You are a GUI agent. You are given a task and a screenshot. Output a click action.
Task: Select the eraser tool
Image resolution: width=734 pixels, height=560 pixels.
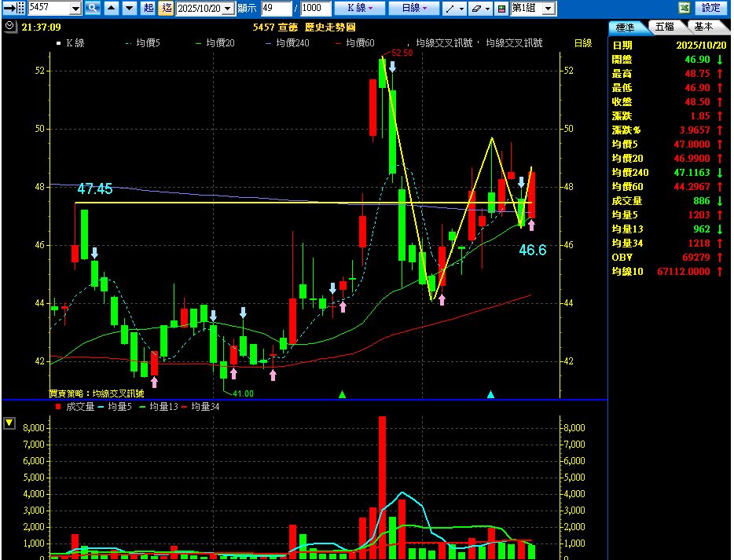coord(475,8)
